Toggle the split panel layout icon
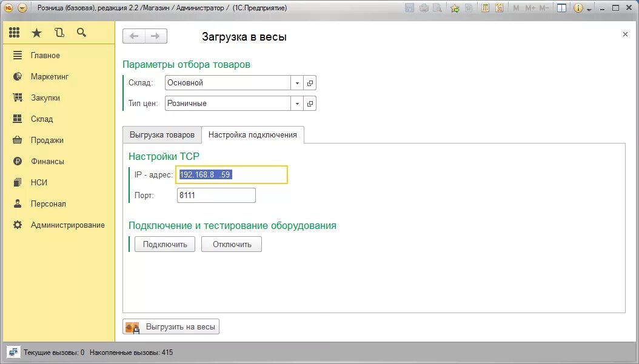639x364 pixels. (561, 8)
